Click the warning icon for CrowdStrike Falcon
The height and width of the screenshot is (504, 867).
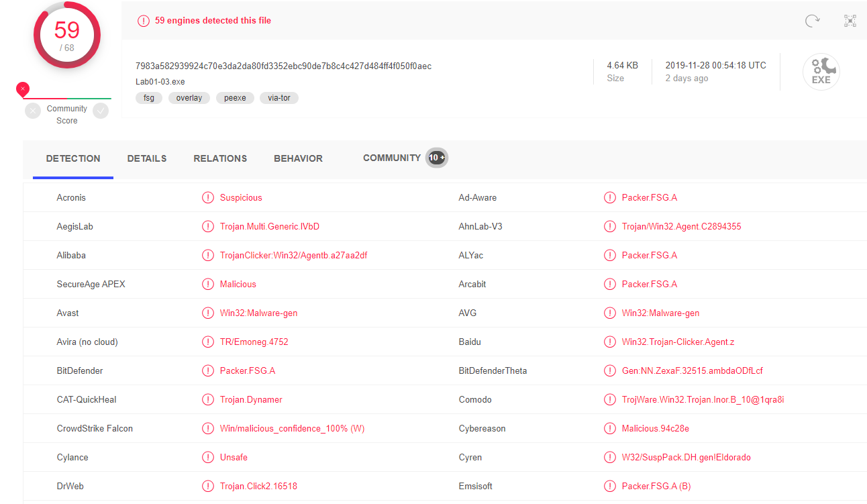coord(208,428)
